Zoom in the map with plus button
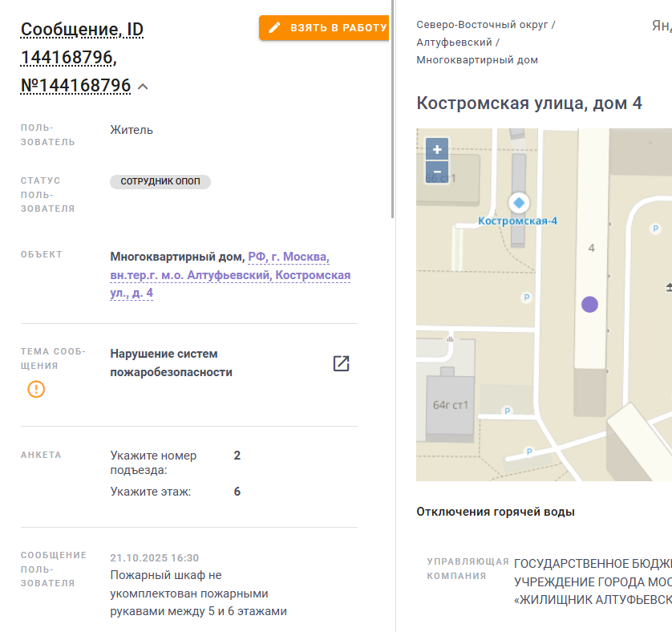The width and height of the screenshot is (672, 632). coord(437,149)
